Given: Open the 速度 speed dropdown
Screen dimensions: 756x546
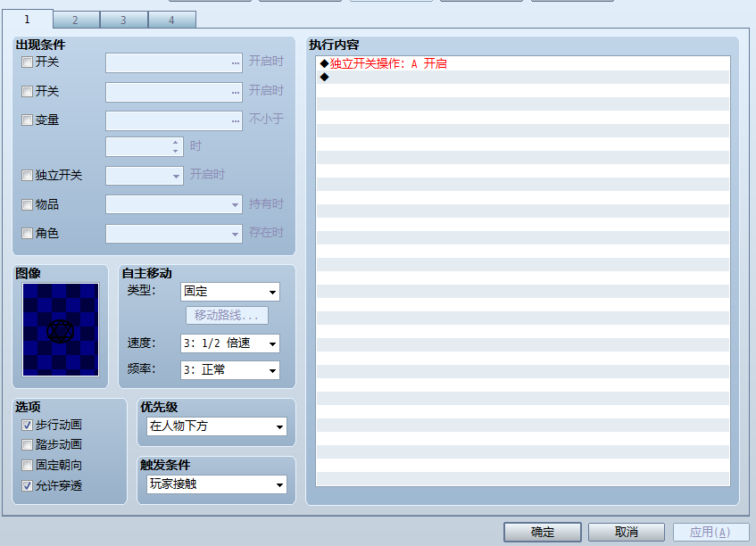Looking at the screenshot, I should pos(230,343).
